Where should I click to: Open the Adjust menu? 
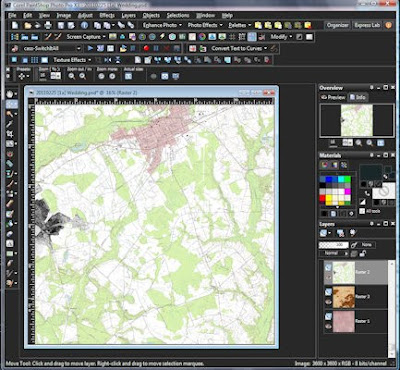tap(85, 15)
